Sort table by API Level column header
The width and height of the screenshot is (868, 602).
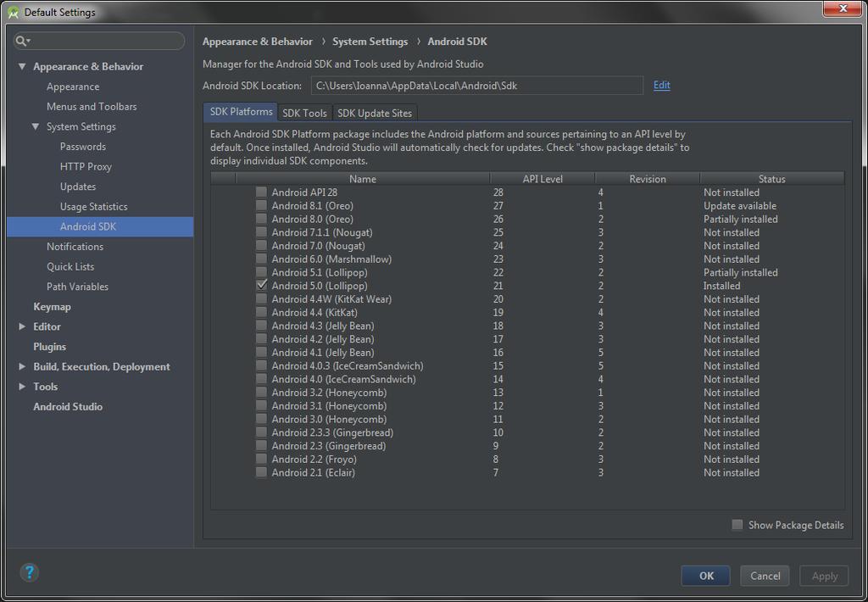click(542, 179)
